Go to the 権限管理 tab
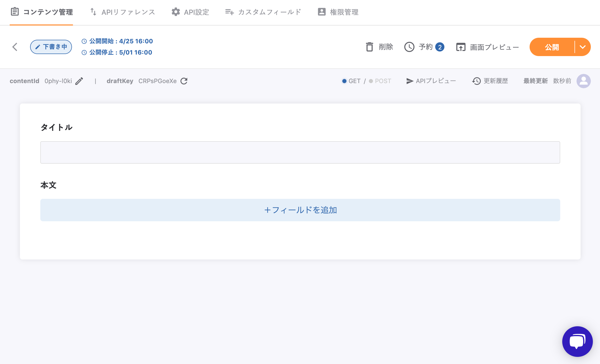 [338, 12]
